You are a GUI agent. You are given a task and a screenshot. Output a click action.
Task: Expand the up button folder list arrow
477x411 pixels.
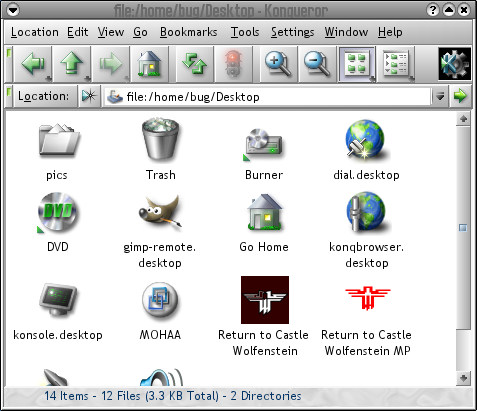click(x=88, y=79)
